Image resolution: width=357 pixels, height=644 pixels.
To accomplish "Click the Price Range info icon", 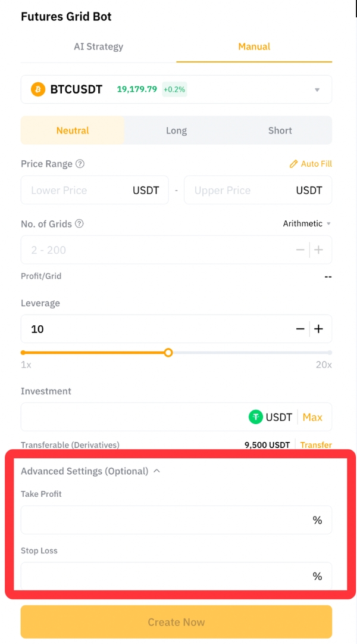I will click(x=80, y=164).
